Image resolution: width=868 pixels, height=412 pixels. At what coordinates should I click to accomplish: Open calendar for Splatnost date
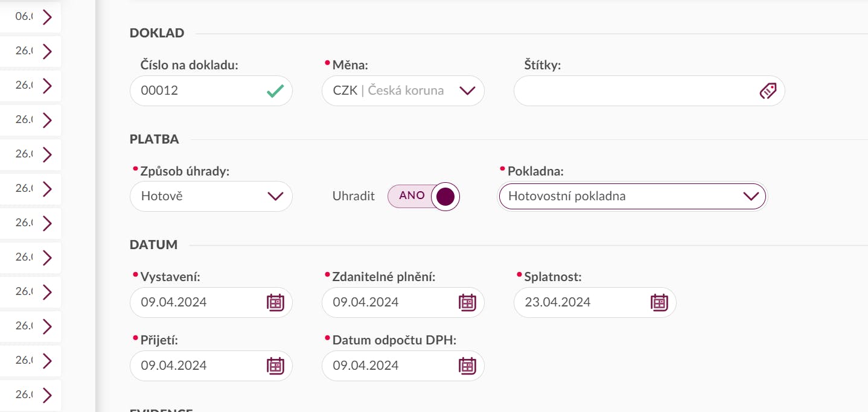pyautogui.click(x=659, y=302)
